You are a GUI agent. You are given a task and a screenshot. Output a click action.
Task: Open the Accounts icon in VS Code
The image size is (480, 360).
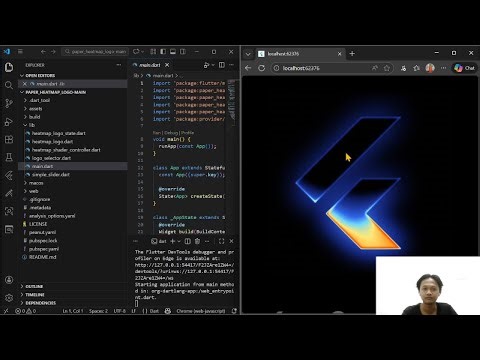tap(9, 280)
